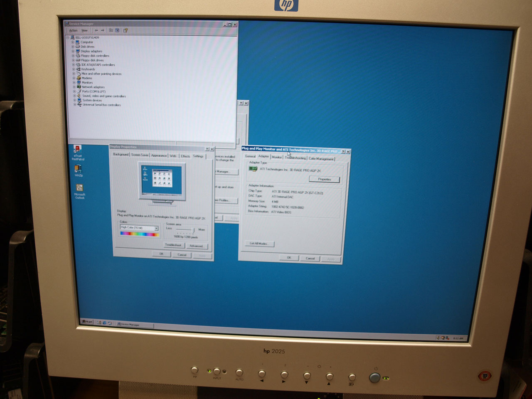532x399 pixels.
Task: Expand the Display adapters node
Action: point(73,51)
